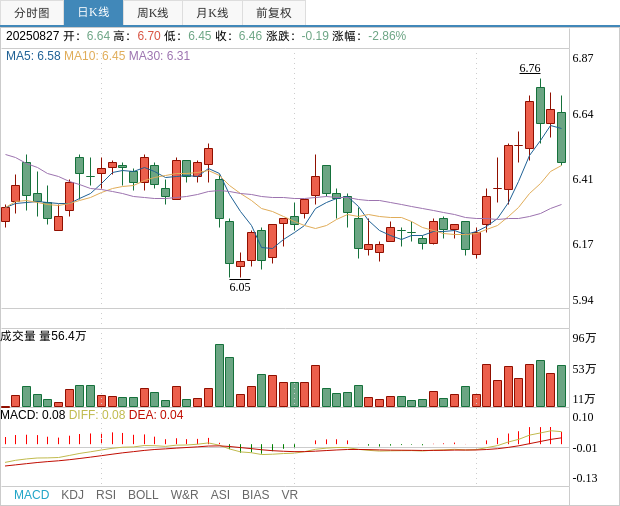
Task: Select the BIAS indicator
Action: (x=255, y=494)
